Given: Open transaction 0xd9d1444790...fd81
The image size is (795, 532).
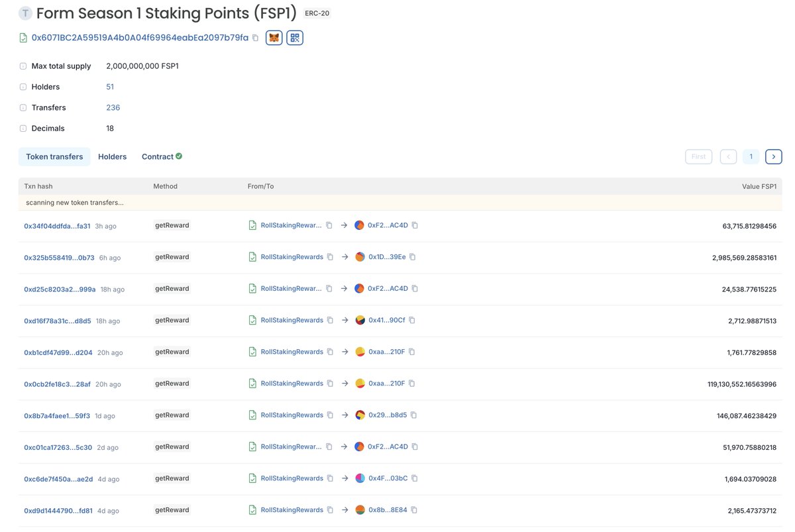Looking at the screenshot, I should (58, 511).
